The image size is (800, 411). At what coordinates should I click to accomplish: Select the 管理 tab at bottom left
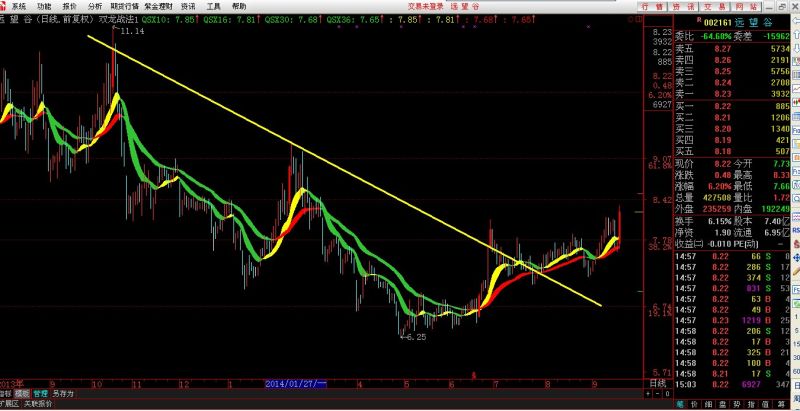40,394
